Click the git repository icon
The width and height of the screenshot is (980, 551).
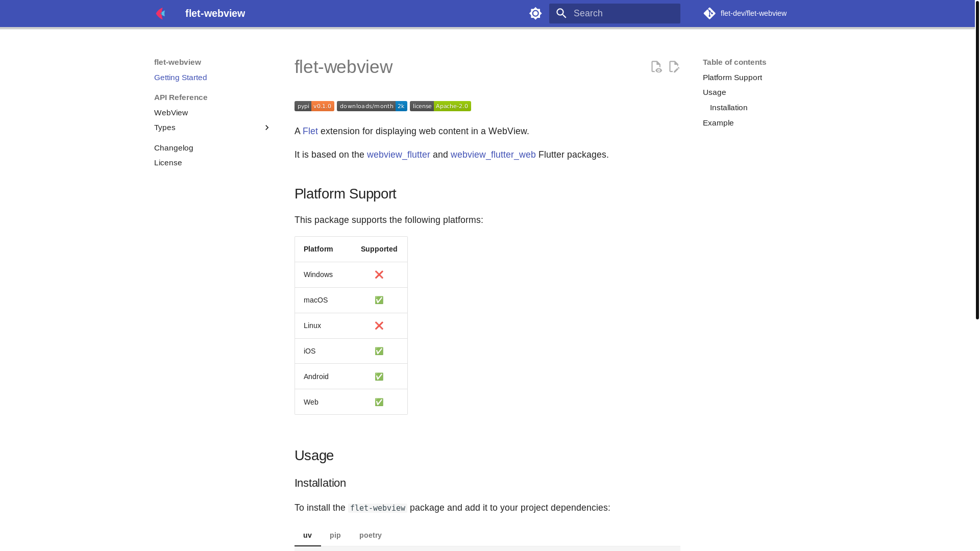709,13
